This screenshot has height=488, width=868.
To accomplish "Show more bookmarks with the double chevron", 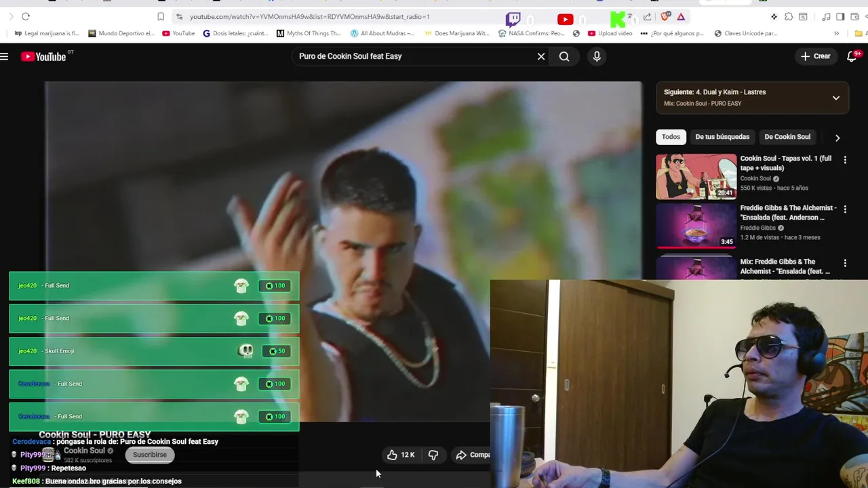I will pos(836,33).
